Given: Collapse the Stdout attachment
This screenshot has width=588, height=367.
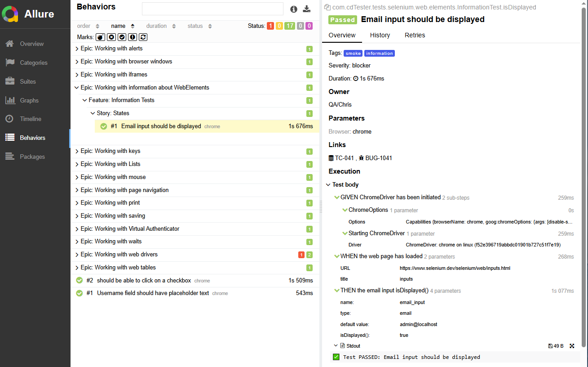Looking at the screenshot, I should click(x=347, y=346).
